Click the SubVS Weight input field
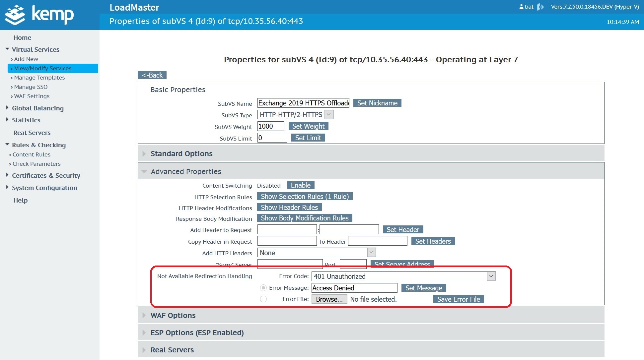 point(270,126)
